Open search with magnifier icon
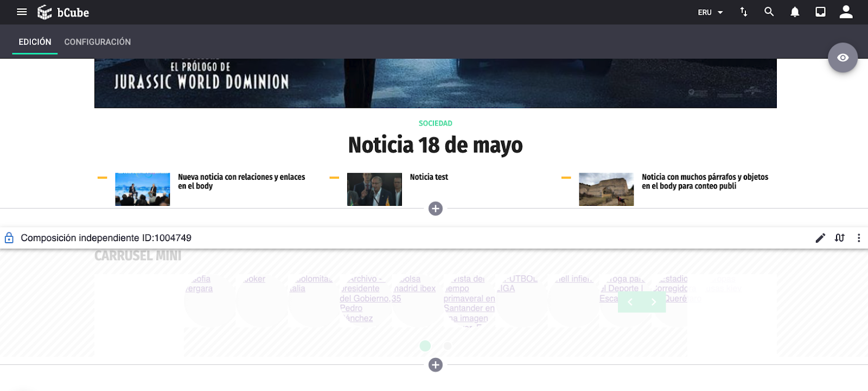The height and width of the screenshot is (391, 868). click(769, 12)
